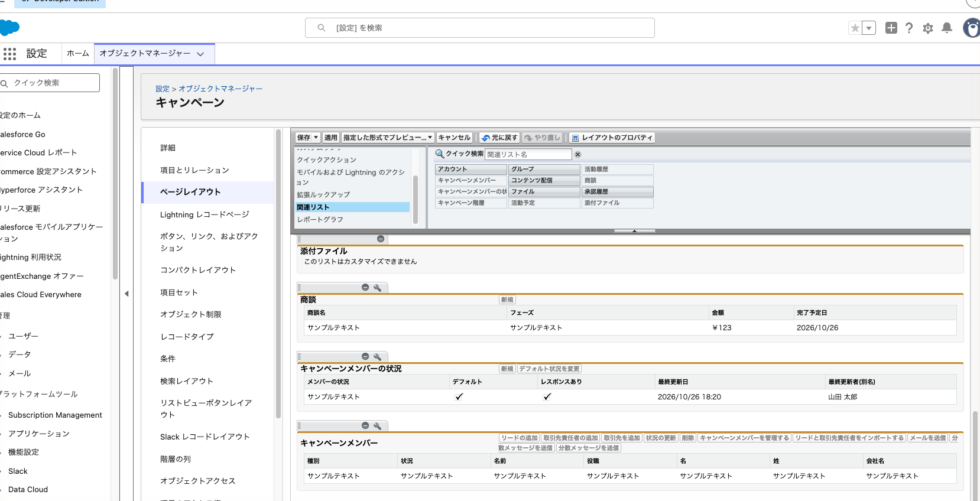This screenshot has width=980, height=501.
Task: Collapse the layout palette panel
Action: (634, 231)
